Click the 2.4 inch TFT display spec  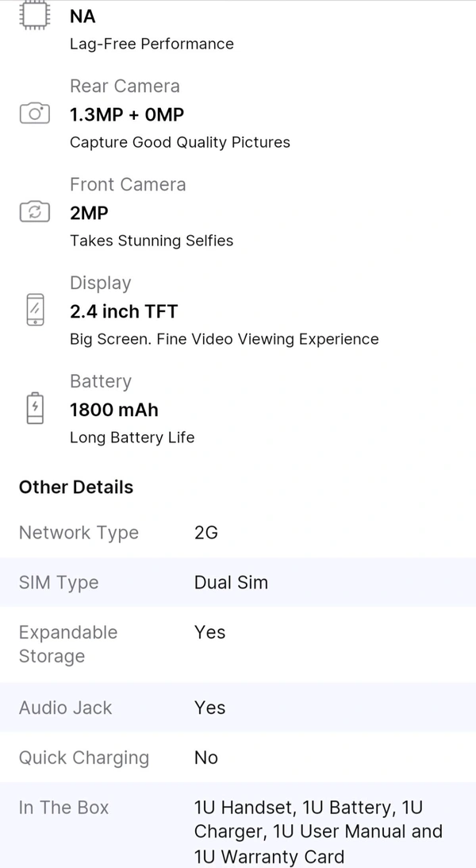pyautogui.click(x=124, y=311)
